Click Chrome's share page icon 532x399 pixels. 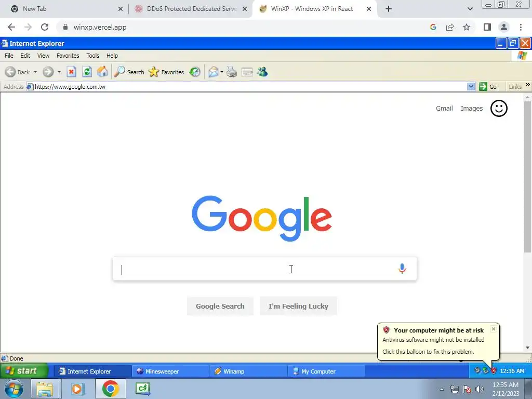pos(450,27)
